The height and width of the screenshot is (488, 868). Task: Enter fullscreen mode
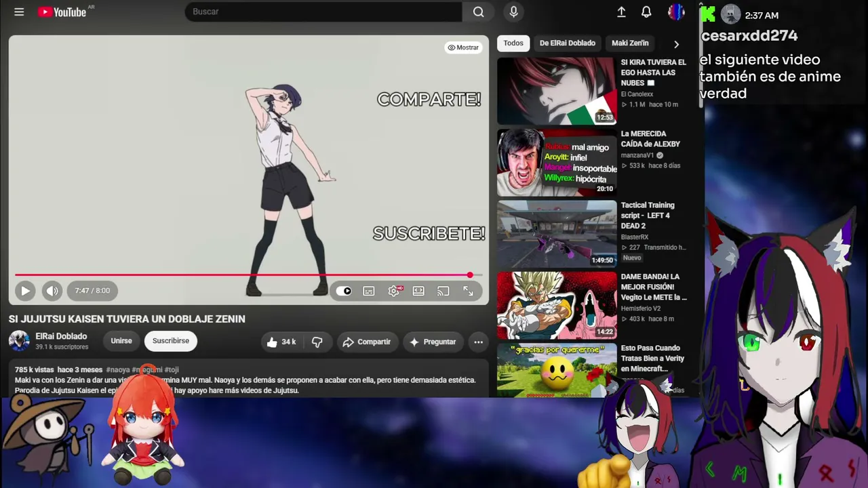(468, 291)
